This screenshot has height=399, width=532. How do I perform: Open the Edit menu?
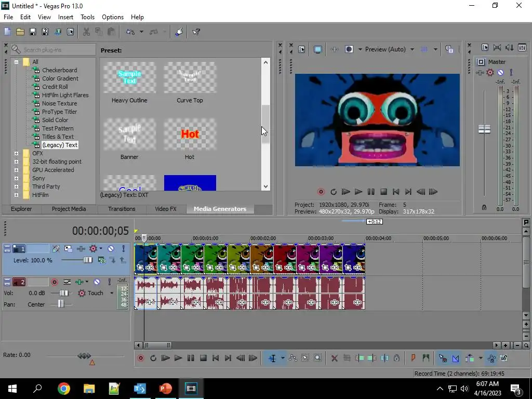[25, 17]
